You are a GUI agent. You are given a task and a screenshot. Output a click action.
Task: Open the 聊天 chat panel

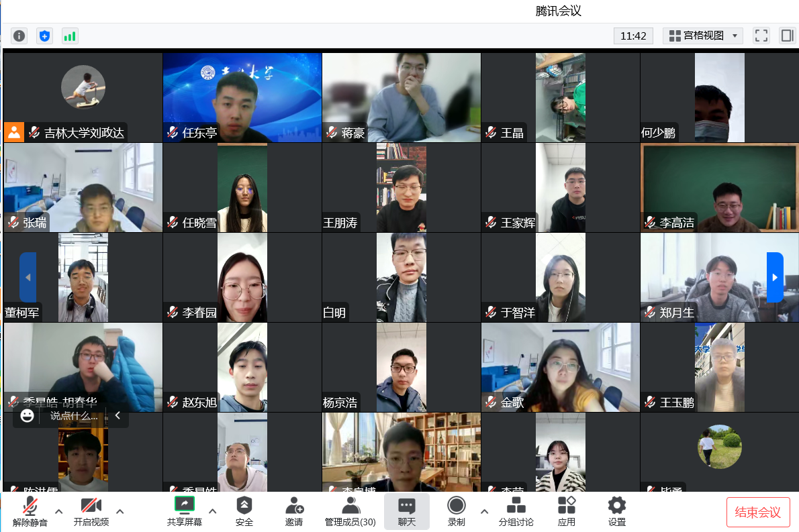pos(407,511)
